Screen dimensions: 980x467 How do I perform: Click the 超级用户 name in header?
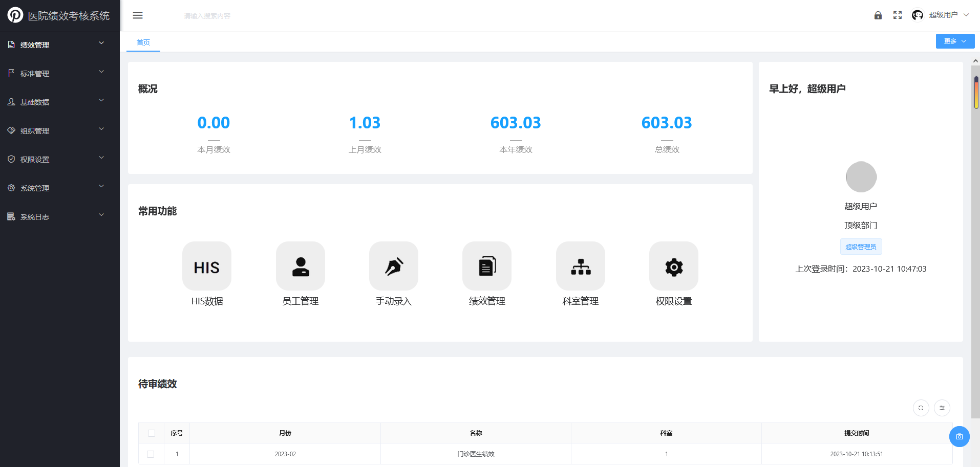click(x=943, y=15)
